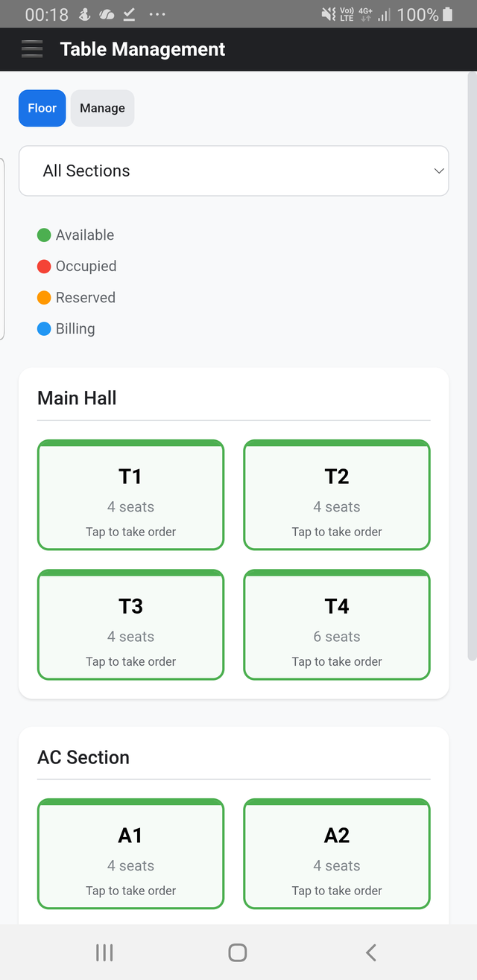Tap the muted sound status icon

pyautogui.click(x=329, y=14)
